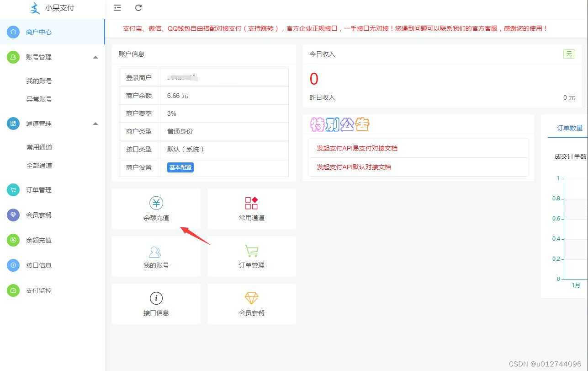Click the gold diamond icon on 会员套餐 card
Image resolution: width=588 pixels, height=371 pixels.
[x=252, y=298]
